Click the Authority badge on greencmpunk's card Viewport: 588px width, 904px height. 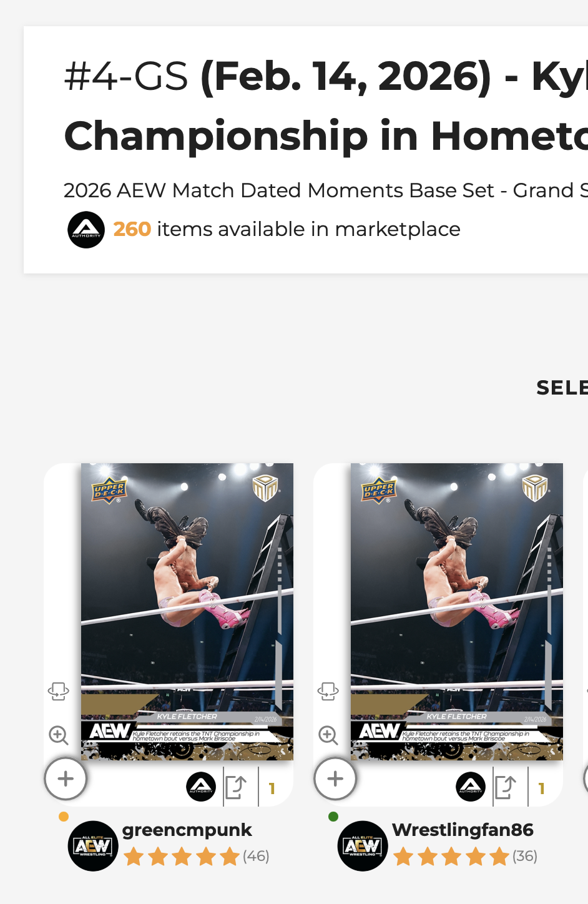tap(201, 787)
